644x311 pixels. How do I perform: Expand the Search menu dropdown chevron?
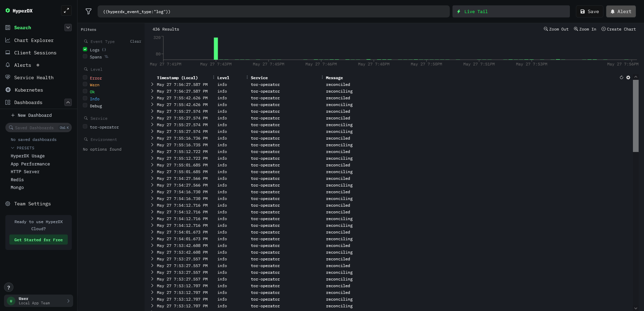pos(68,28)
